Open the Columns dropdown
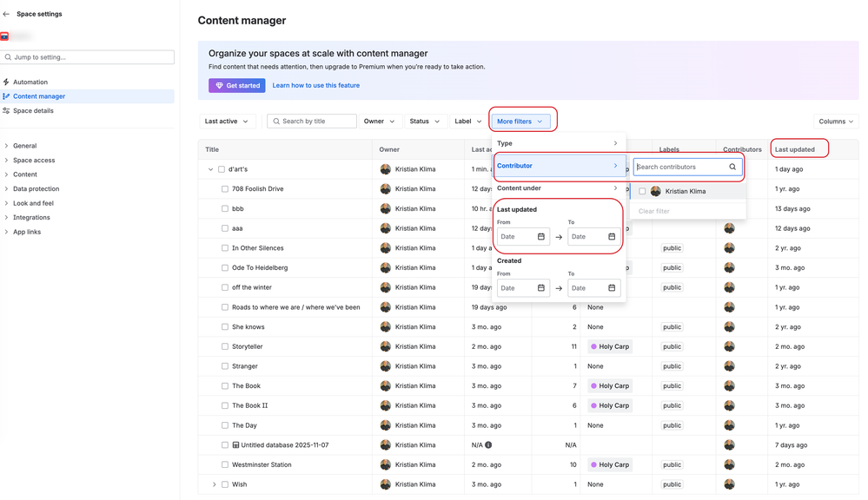The height and width of the screenshot is (500, 868). click(x=834, y=122)
